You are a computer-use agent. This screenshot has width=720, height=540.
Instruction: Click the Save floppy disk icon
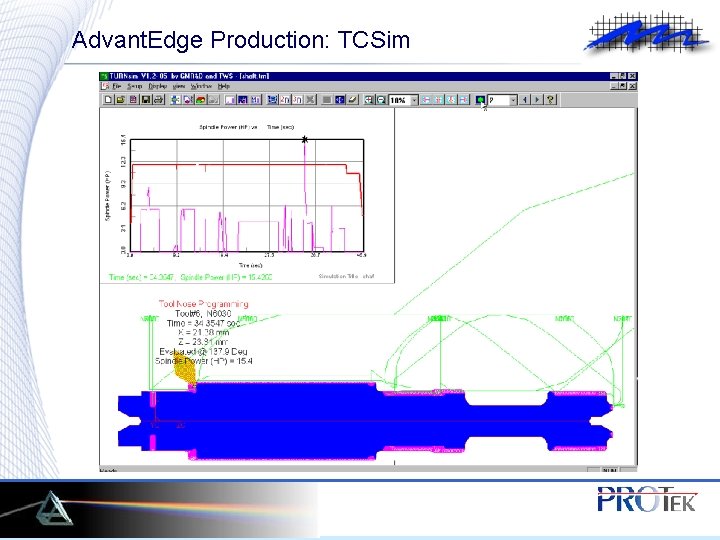point(146,100)
